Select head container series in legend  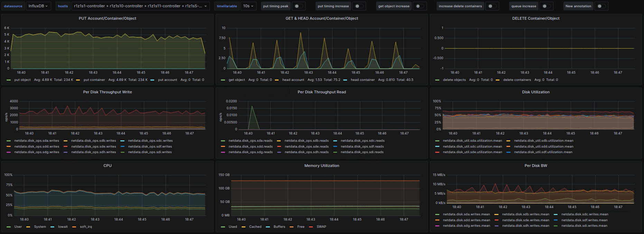(362, 80)
